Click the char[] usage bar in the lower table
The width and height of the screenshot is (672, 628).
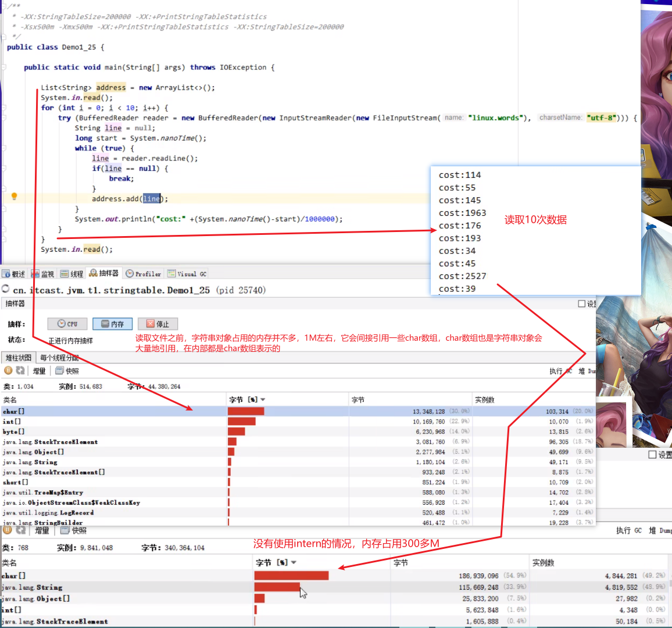click(x=291, y=575)
